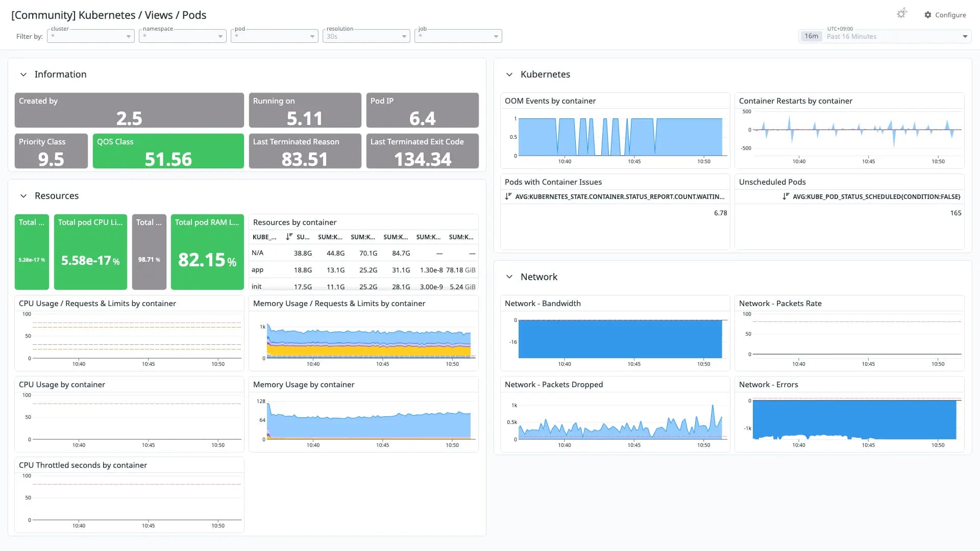Click the Configure button label
980x551 pixels.
[x=950, y=15]
